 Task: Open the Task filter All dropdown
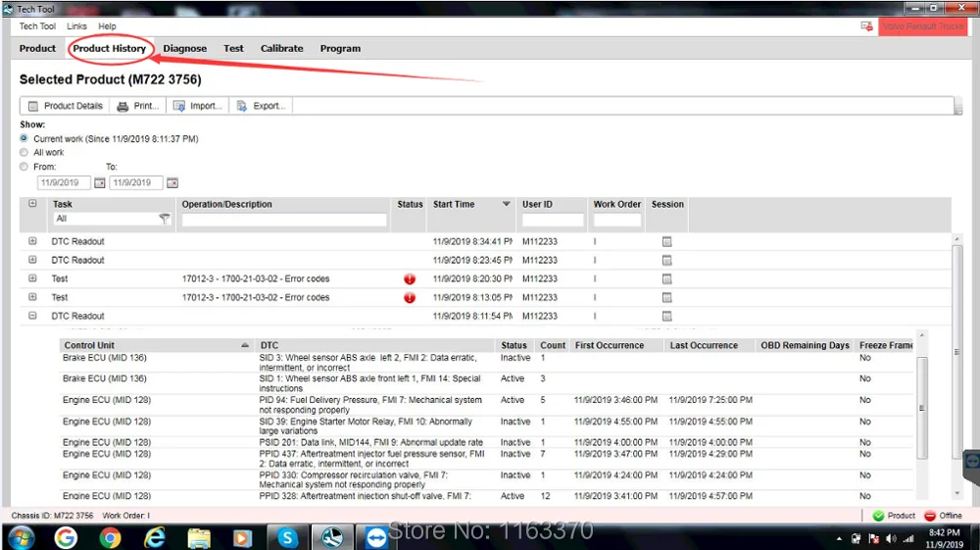112,218
